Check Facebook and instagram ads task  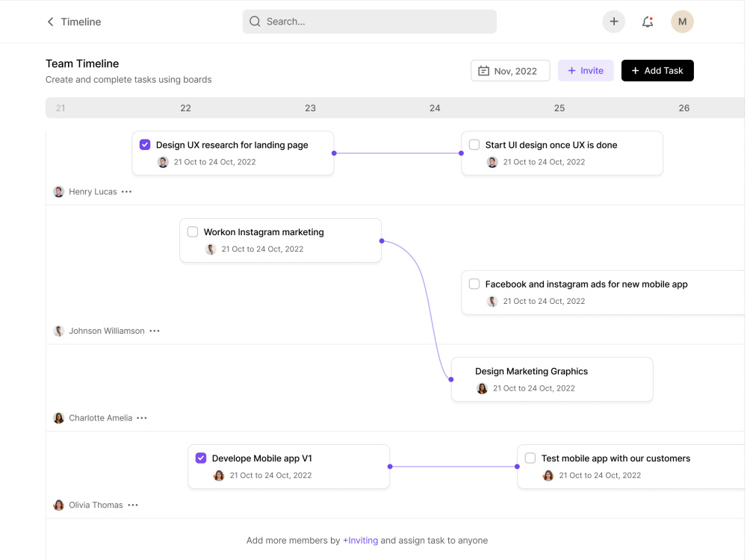[x=474, y=284]
